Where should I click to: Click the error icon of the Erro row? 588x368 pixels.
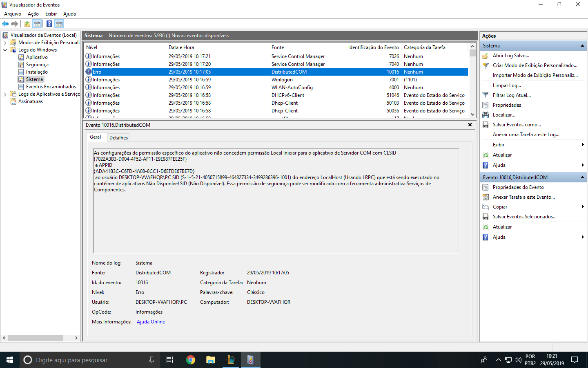point(89,72)
